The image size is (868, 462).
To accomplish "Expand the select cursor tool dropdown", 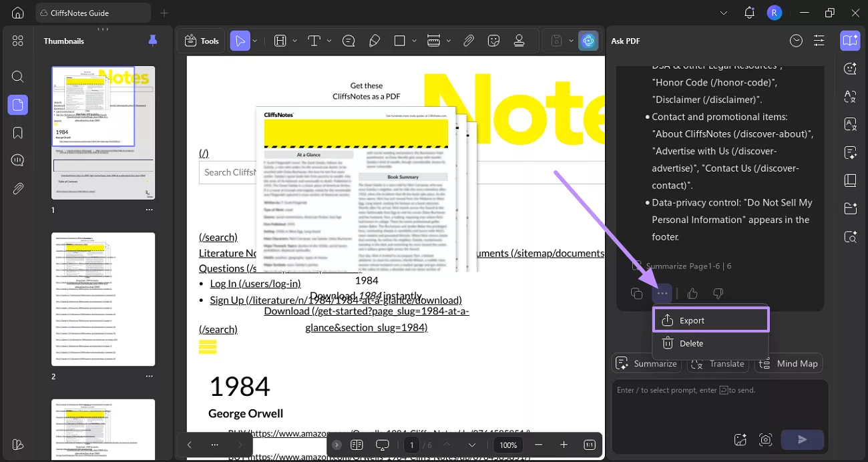I will [x=255, y=41].
